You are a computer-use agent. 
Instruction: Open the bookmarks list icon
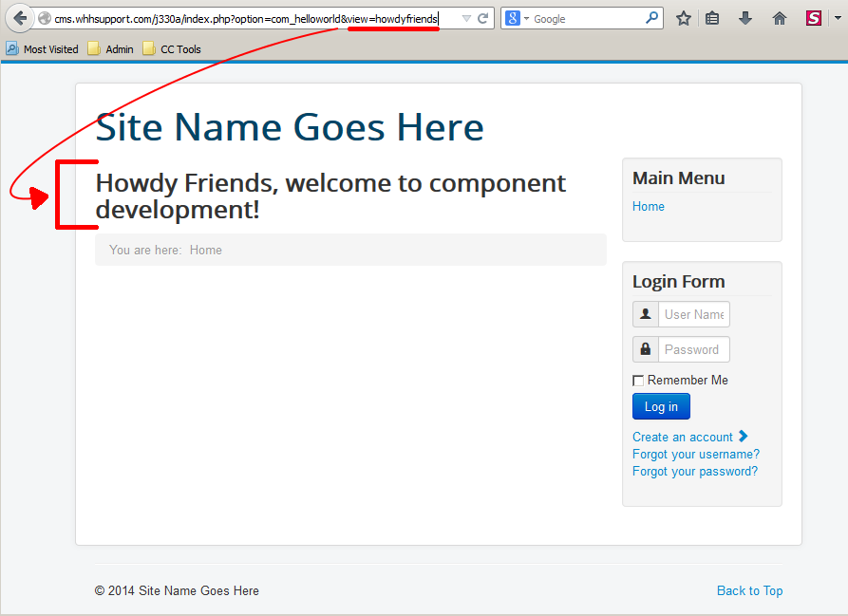pos(712,18)
